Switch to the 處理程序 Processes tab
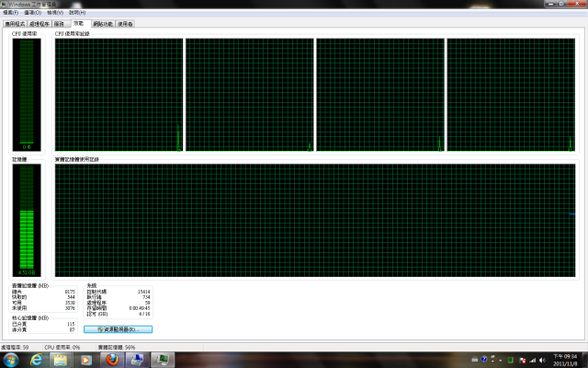Viewport: 588px width, 368px height. coord(40,24)
